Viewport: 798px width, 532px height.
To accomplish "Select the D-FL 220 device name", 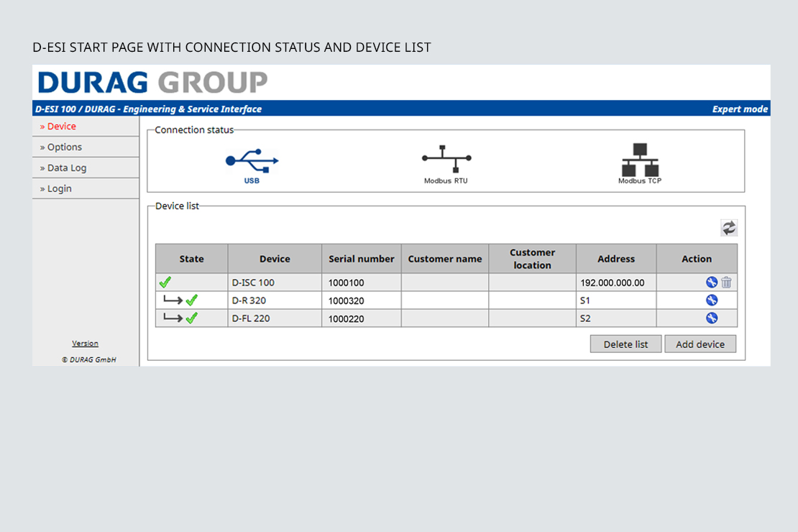I will pyautogui.click(x=251, y=318).
